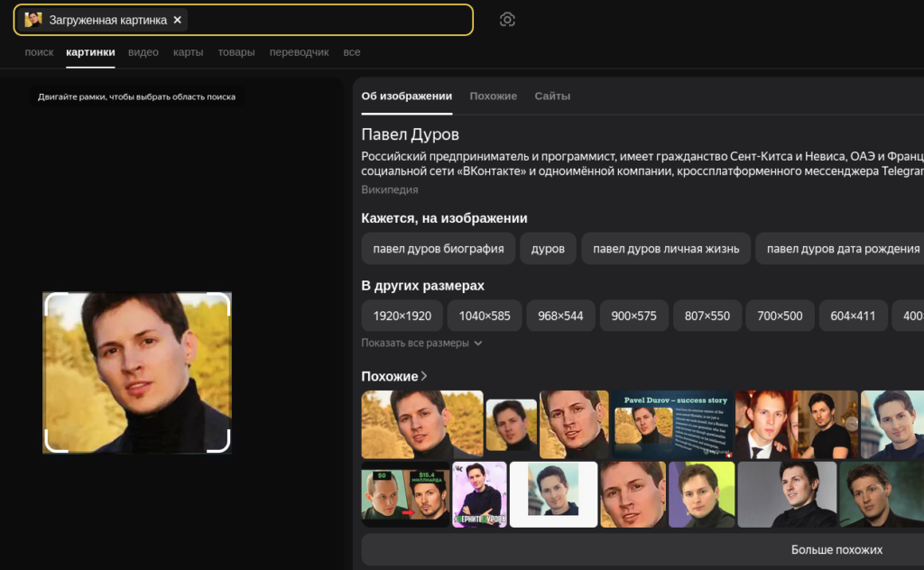Open the переводчик tab
Image resolution: width=924 pixels, height=570 pixels.
click(299, 52)
